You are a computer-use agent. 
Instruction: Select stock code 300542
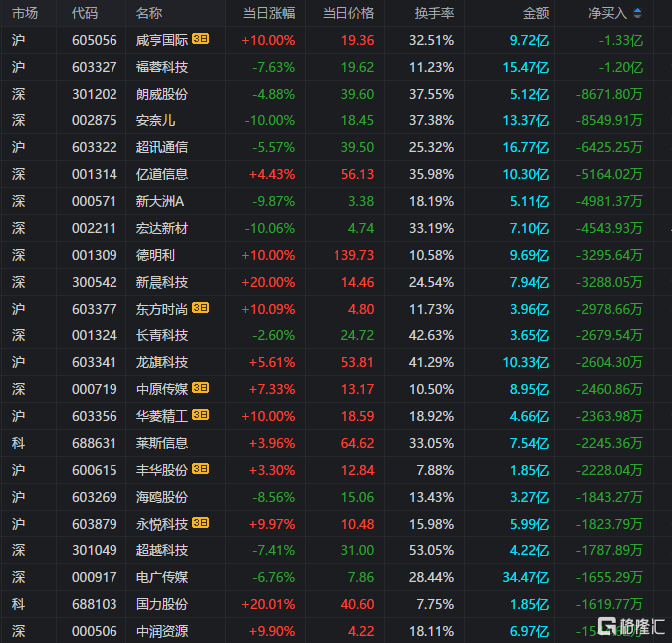(x=95, y=282)
